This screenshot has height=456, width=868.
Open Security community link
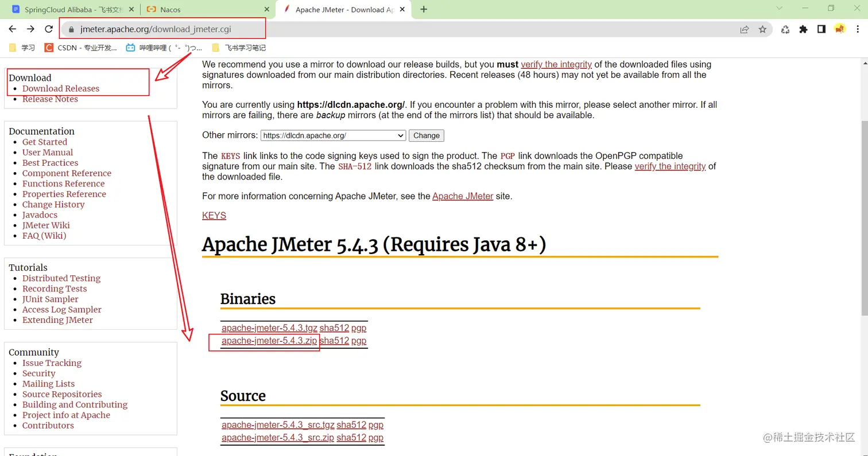click(39, 373)
